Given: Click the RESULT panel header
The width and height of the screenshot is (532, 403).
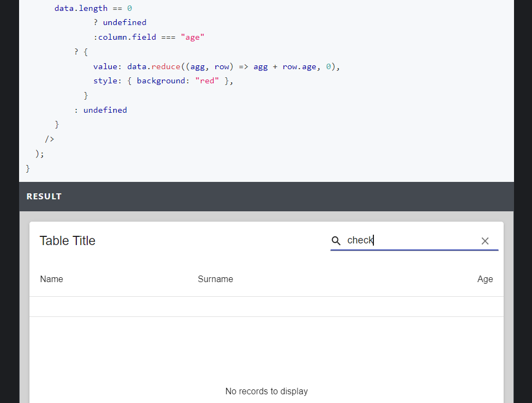Looking at the screenshot, I should pyautogui.click(x=44, y=196).
